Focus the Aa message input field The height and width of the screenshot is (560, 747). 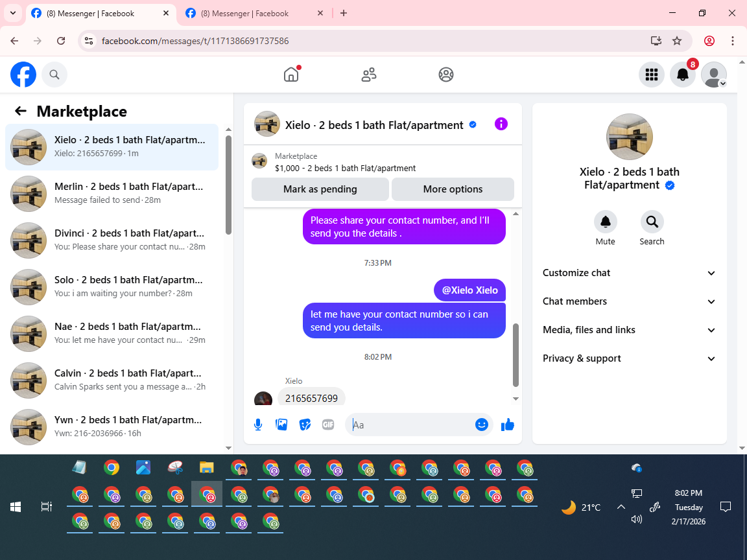coord(412,425)
